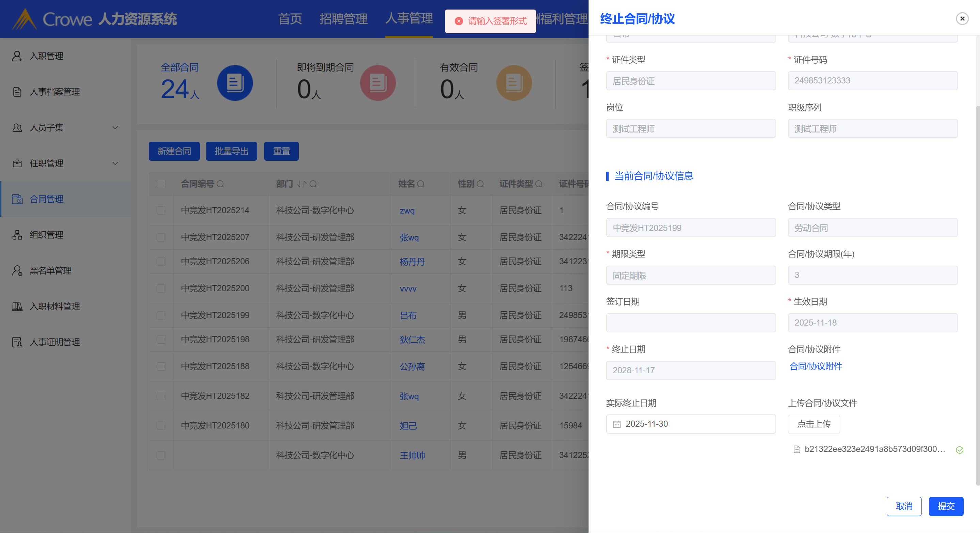
Task: Click the red 即将到期合同 icon
Action: point(377,83)
